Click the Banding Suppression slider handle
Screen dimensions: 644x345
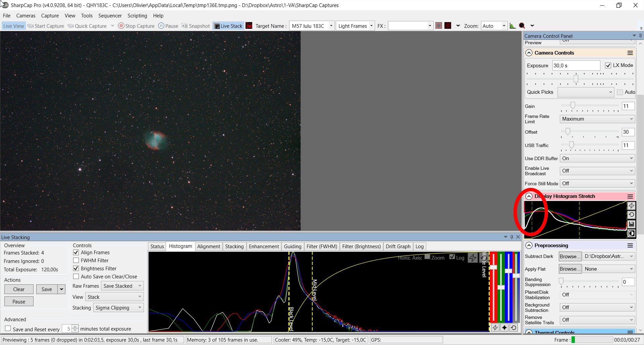click(x=561, y=281)
